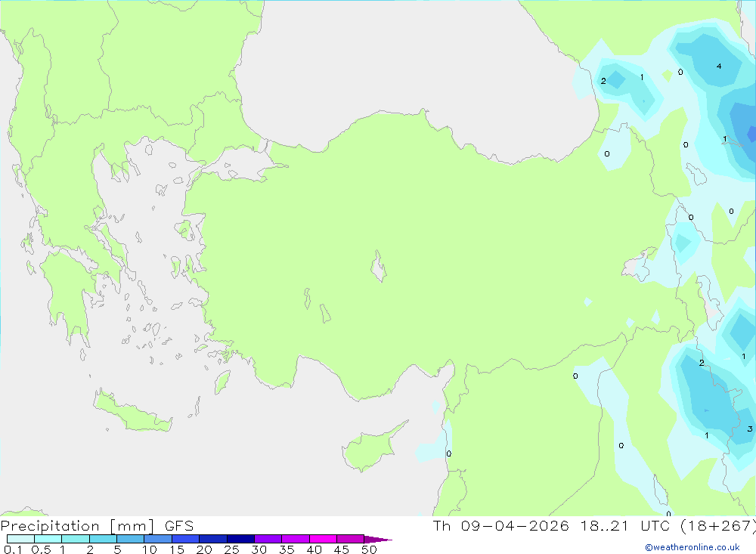The height and width of the screenshot is (554, 756).
Task: Click the 35–40 mm purple legend swatch
Action: pos(296,539)
